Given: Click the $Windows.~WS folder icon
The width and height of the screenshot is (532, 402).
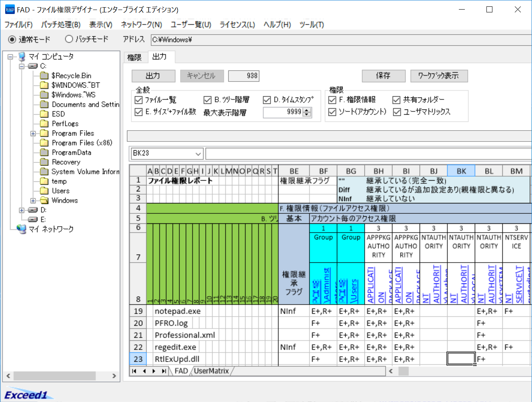Looking at the screenshot, I should pos(44,95).
